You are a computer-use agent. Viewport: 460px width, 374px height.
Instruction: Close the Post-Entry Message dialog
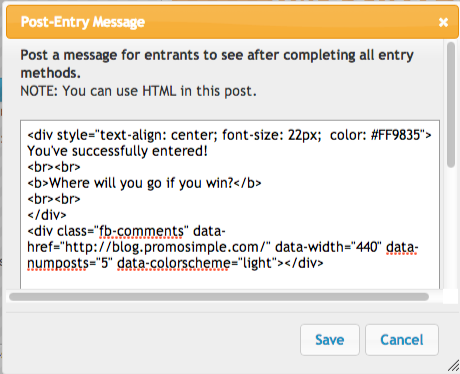[443, 22]
